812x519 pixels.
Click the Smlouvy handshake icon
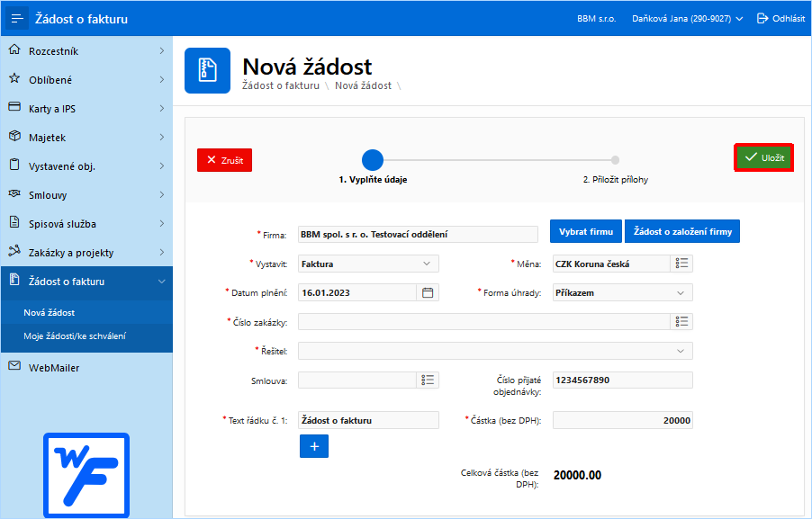(x=14, y=193)
